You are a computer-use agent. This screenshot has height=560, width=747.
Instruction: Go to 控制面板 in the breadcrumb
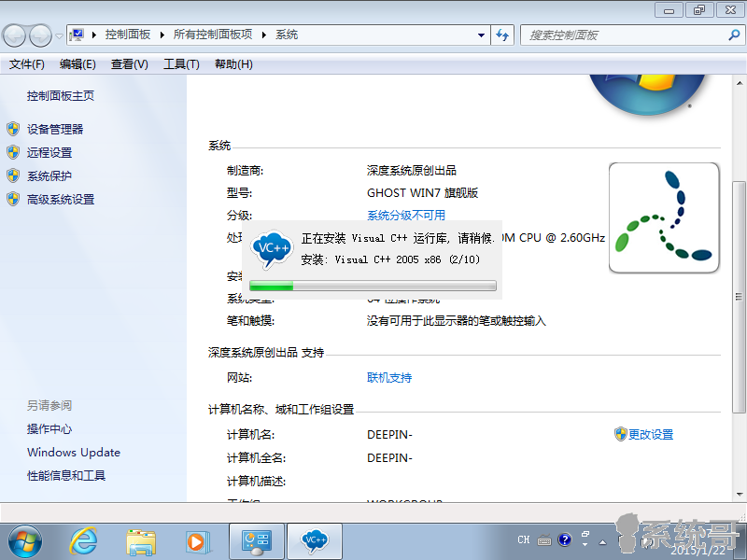(128, 35)
